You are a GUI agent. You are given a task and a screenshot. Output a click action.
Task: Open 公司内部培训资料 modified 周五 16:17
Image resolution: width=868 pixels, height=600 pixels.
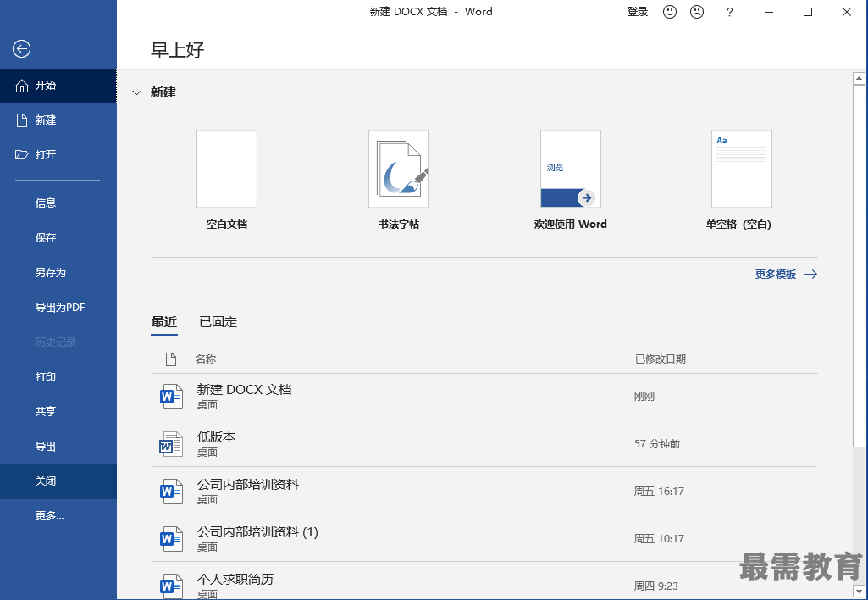click(484, 492)
